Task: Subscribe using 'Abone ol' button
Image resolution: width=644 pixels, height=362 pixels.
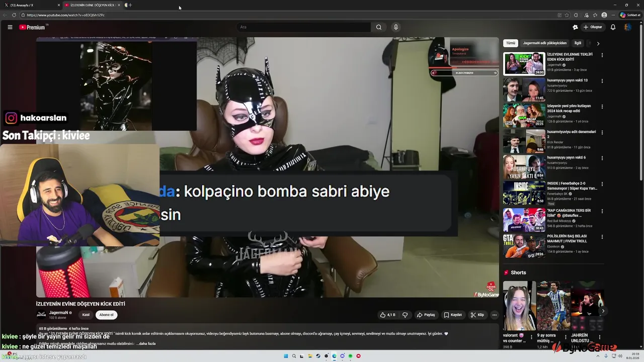Action: 106,315
